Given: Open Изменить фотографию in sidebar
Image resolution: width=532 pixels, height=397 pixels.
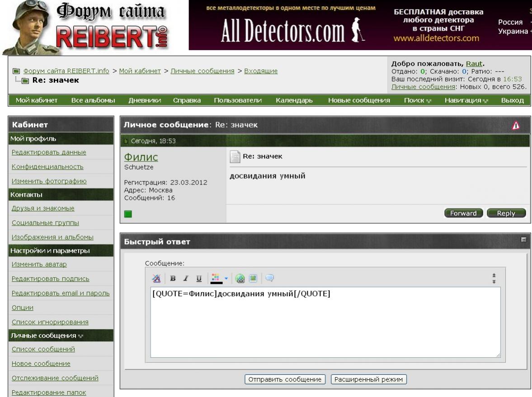Looking at the screenshot, I should pyautogui.click(x=49, y=181).
